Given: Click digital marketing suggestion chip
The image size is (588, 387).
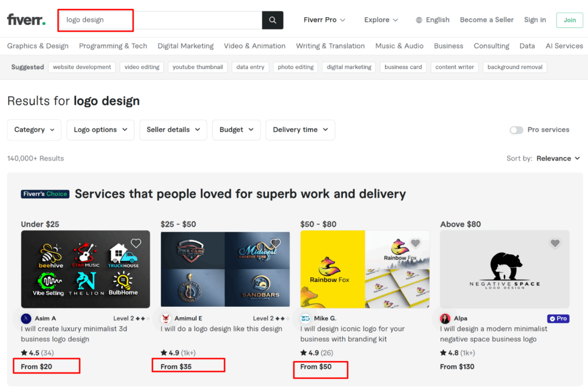Looking at the screenshot, I should [x=349, y=67].
